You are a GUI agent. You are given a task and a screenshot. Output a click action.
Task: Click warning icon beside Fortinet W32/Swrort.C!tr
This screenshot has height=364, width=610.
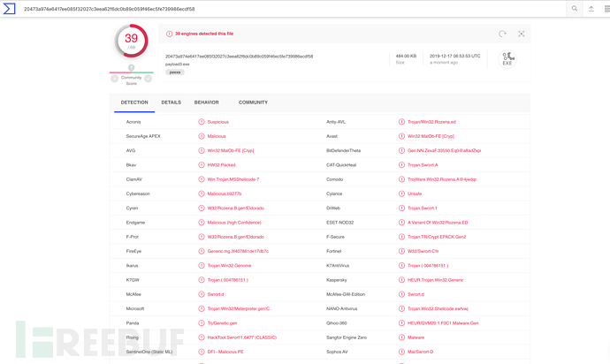(401, 251)
